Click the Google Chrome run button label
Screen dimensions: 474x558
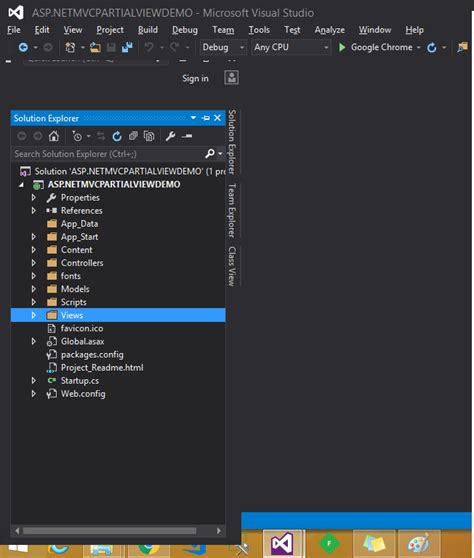tap(381, 47)
